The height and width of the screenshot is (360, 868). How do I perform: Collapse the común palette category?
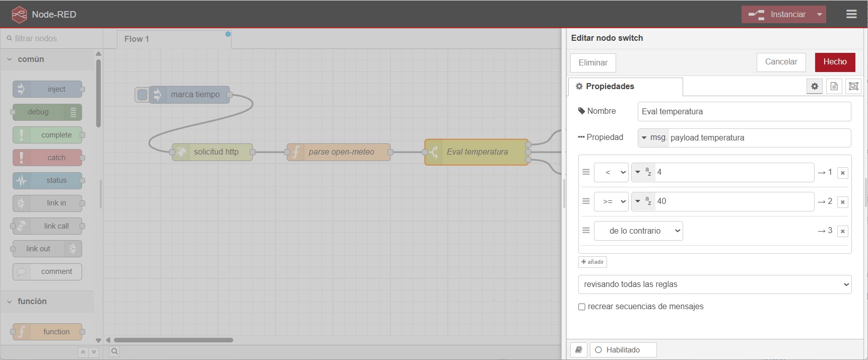tap(47, 59)
